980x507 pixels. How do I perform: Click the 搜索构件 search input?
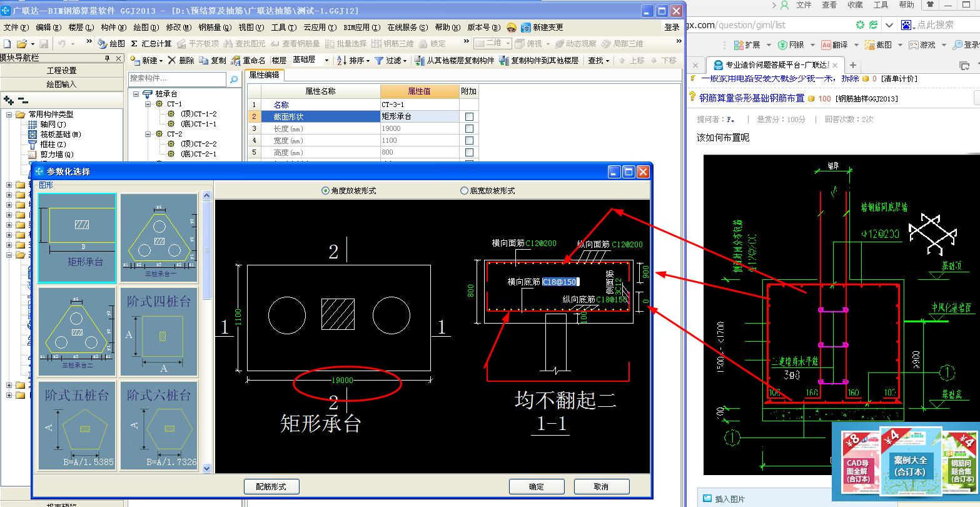[177, 79]
